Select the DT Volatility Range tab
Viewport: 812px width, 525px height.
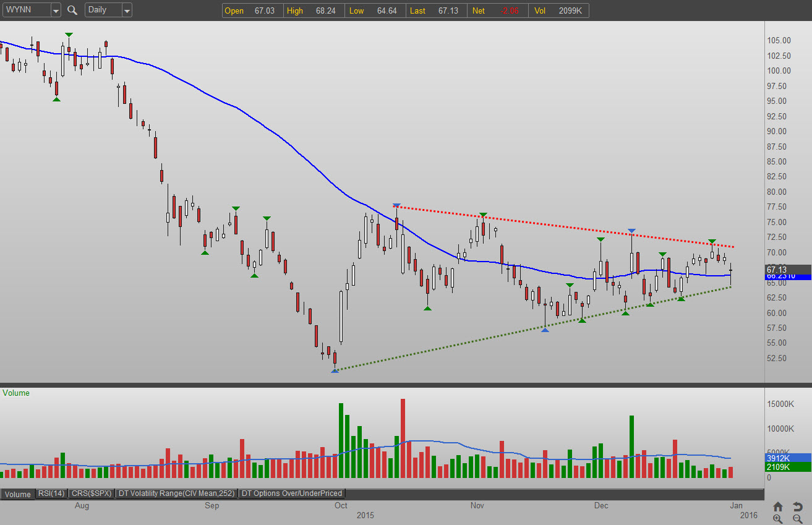click(x=177, y=493)
